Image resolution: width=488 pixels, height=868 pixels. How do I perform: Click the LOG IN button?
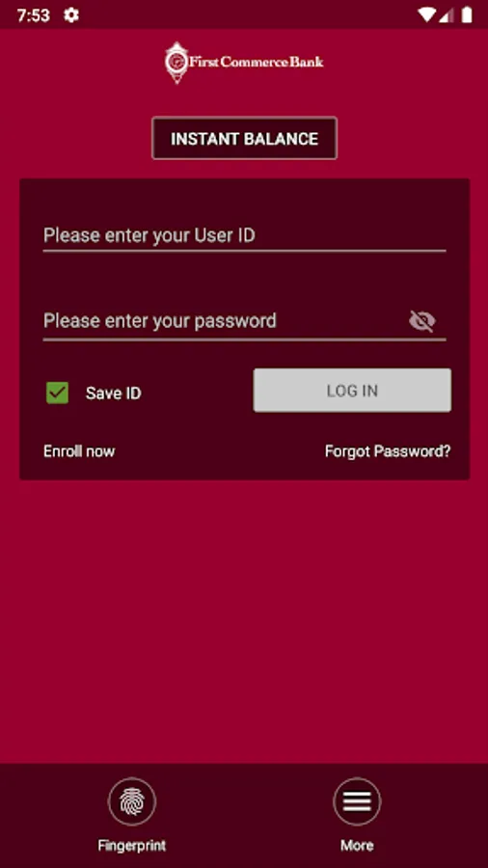tap(352, 391)
